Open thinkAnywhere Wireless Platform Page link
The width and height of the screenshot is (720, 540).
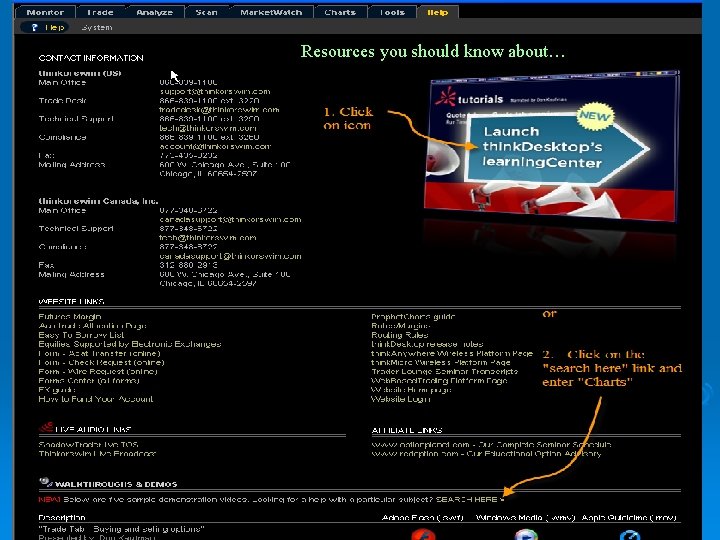(x=452, y=353)
